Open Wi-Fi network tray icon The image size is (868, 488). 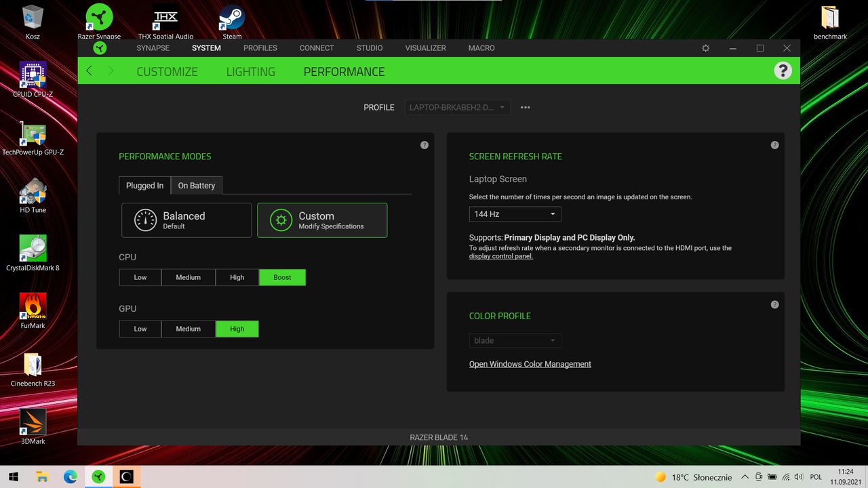(x=787, y=477)
